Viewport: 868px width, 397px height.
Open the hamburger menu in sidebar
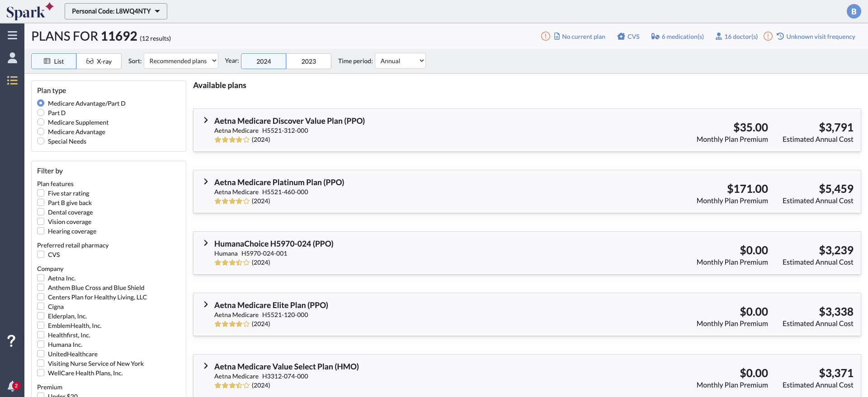12,35
